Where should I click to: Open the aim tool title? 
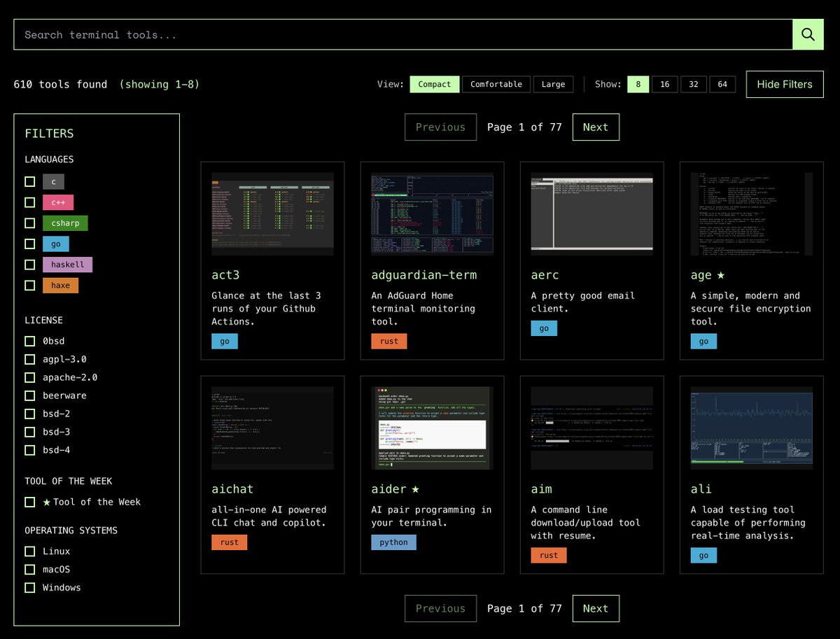pos(542,489)
